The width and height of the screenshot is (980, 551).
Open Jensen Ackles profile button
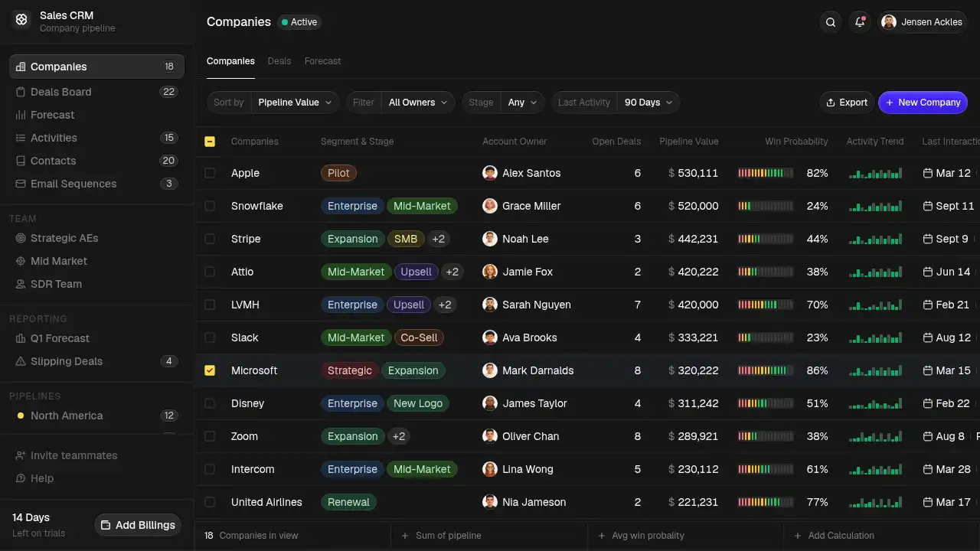tap(923, 22)
